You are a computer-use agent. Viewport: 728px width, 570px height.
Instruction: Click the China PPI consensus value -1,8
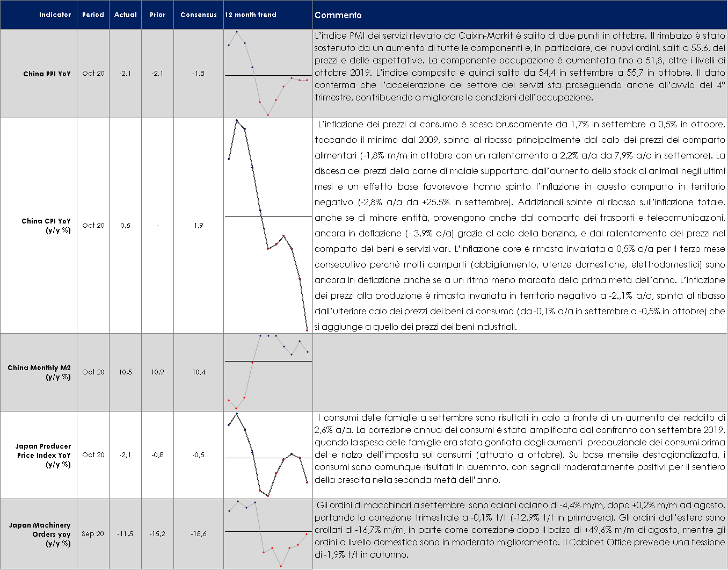(198, 74)
